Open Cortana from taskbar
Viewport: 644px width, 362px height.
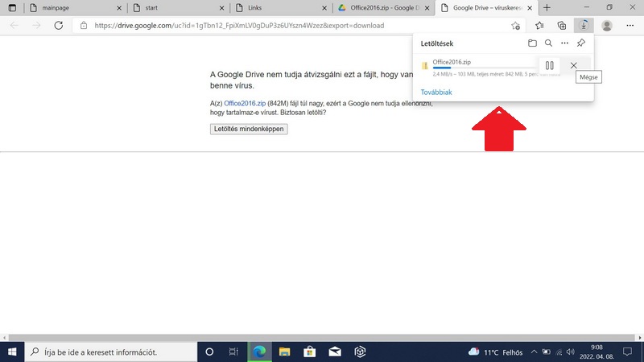click(209, 352)
